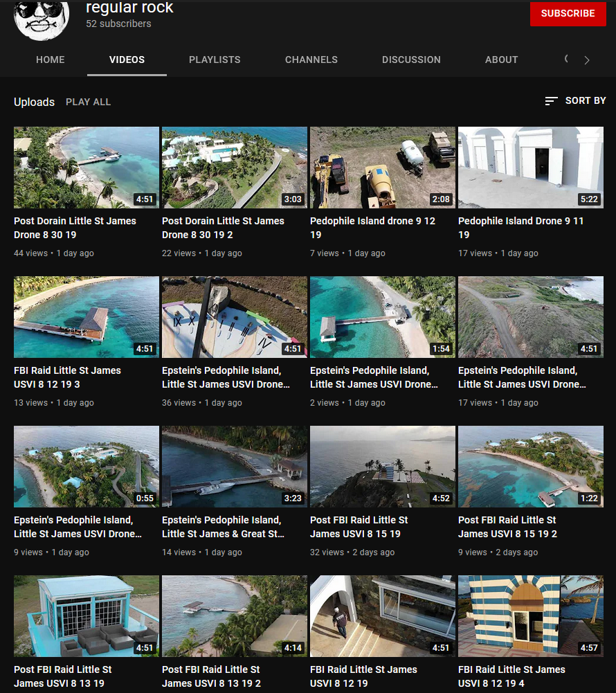Screen dimensions: 616x693
Task: Open Pedophile Island Drone 9 11 19 thumbnail
Action: (531, 168)
